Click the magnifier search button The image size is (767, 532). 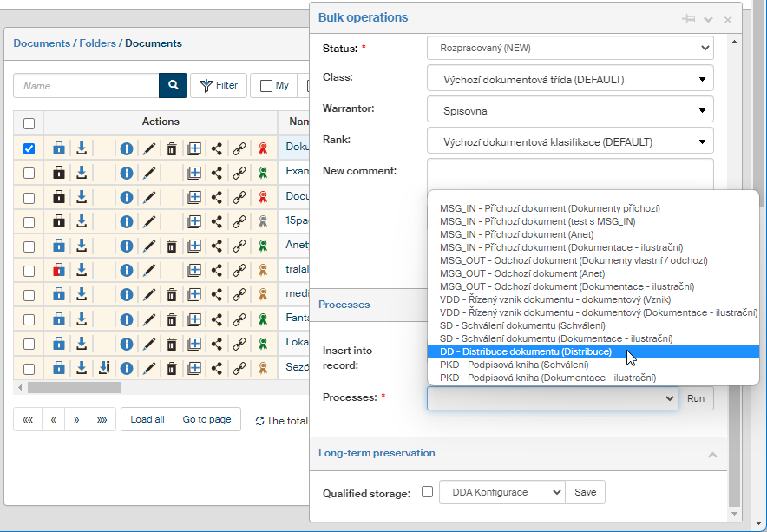pos(173,86)
